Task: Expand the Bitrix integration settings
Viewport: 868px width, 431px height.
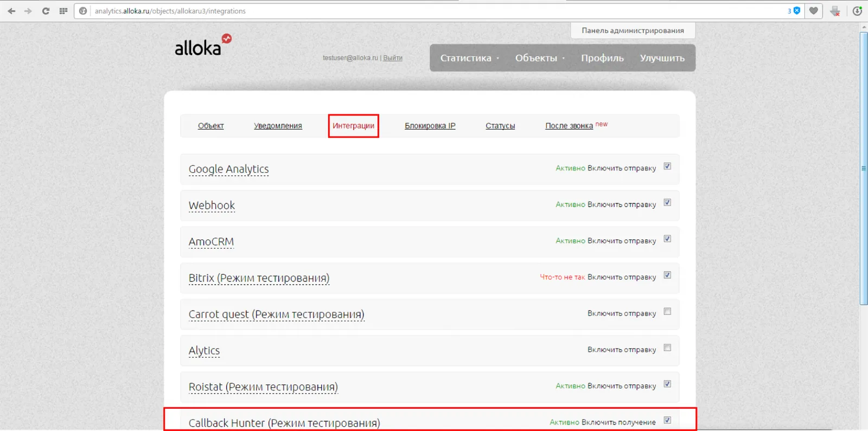Action: pos(259,278)
